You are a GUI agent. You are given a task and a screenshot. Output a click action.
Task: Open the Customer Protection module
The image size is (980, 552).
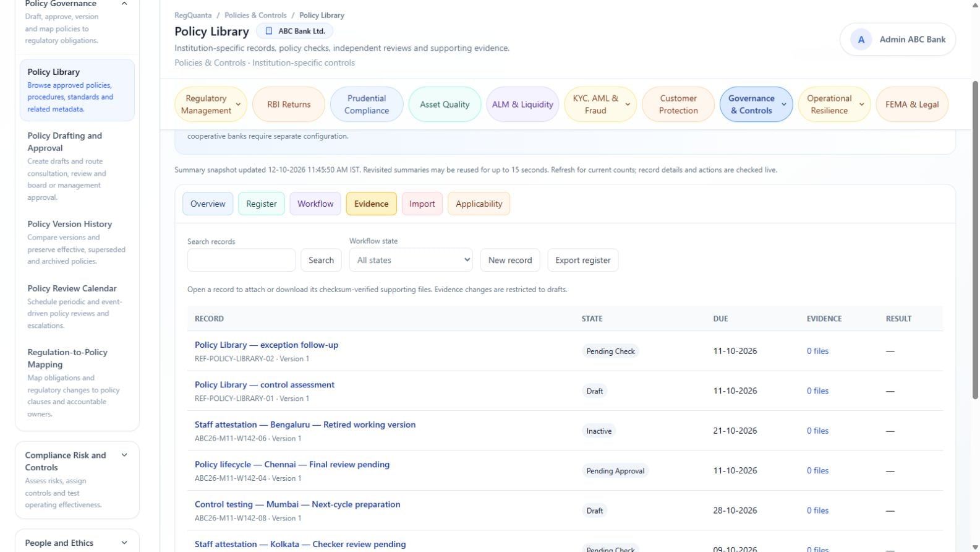point(678,105)
